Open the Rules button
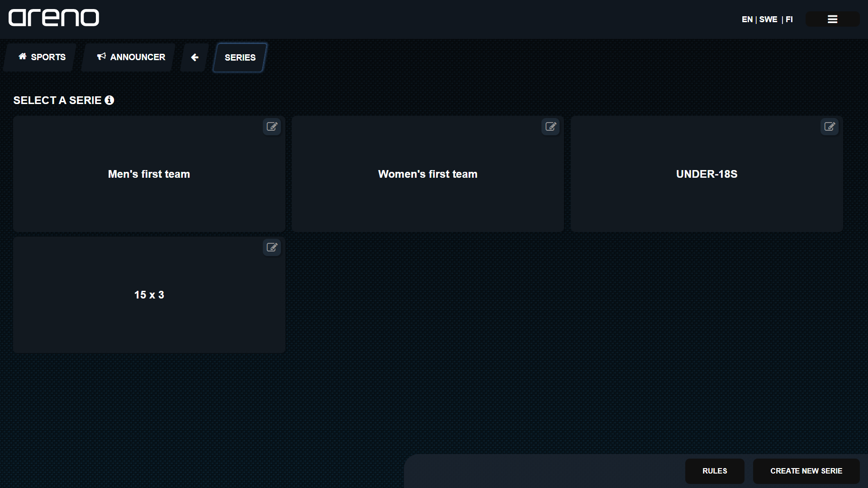 coord(715,471)
